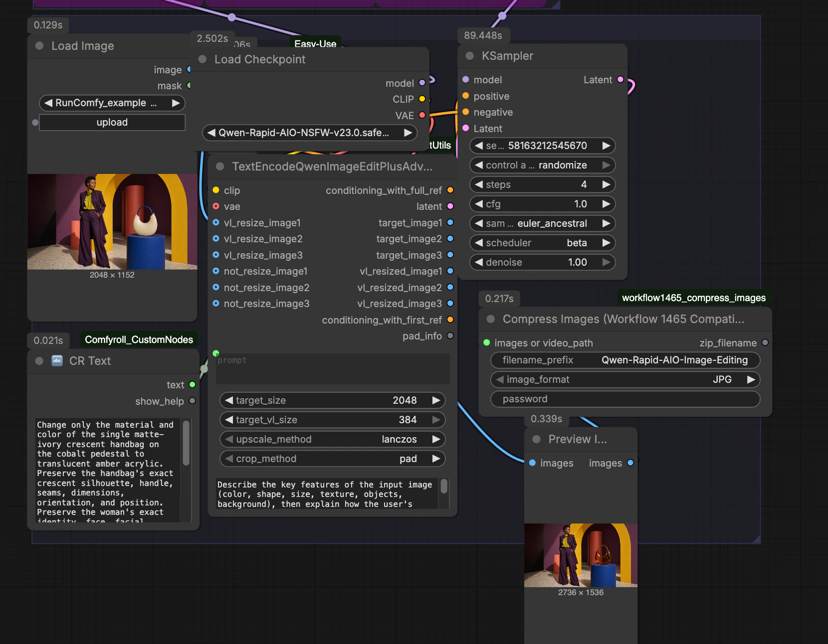Click the not_resize_image1 input port
Image resolution: width=828 pixels, height=644 pixels.
point(216,271)
